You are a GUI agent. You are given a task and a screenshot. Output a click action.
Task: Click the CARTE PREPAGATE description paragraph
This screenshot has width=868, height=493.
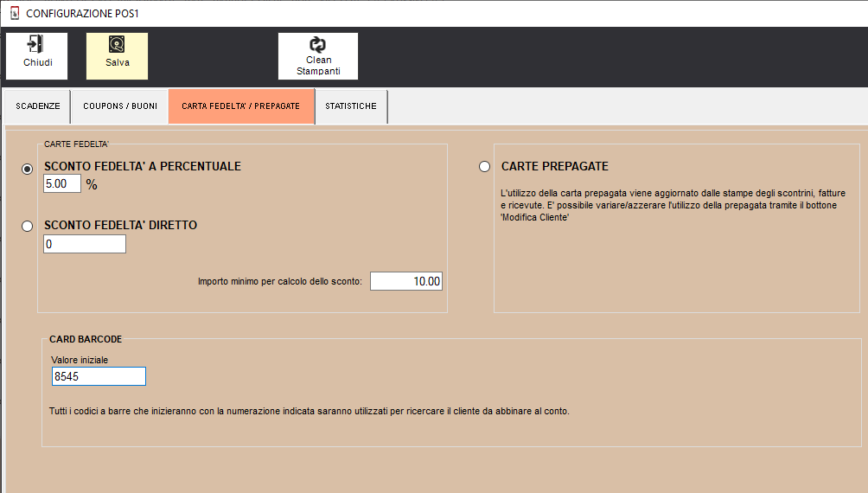coord(673,205)
